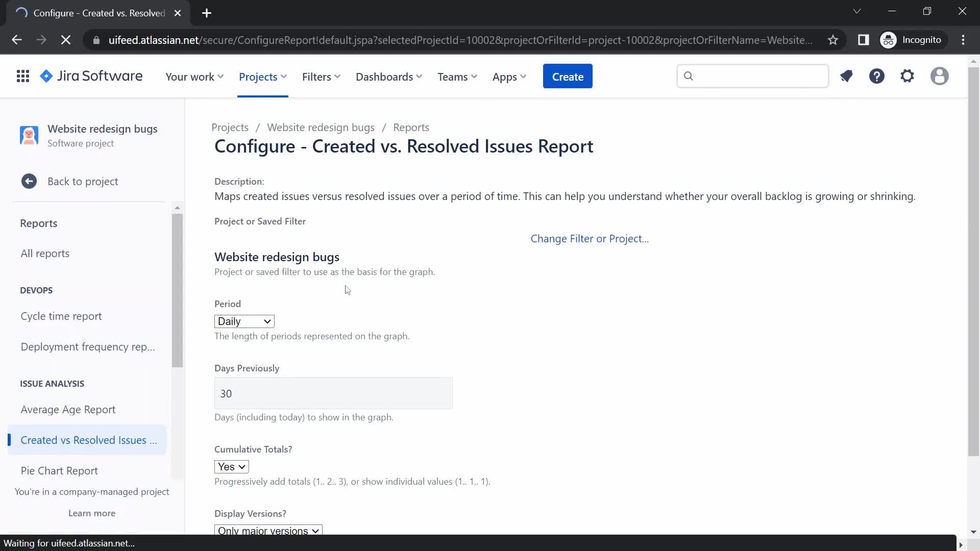Expand the Cumulative Totals dropdown

click(232, 466)
